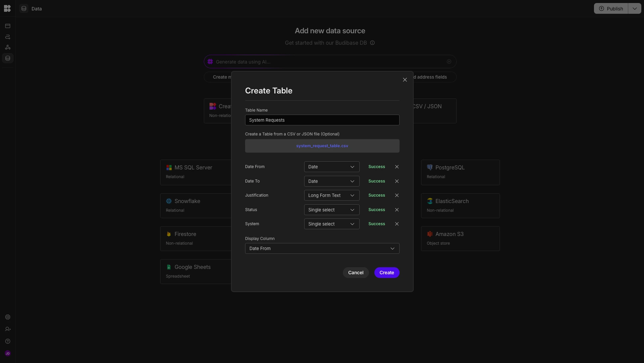
Task: Click the Firestore data source card
Action: (196, 239)
